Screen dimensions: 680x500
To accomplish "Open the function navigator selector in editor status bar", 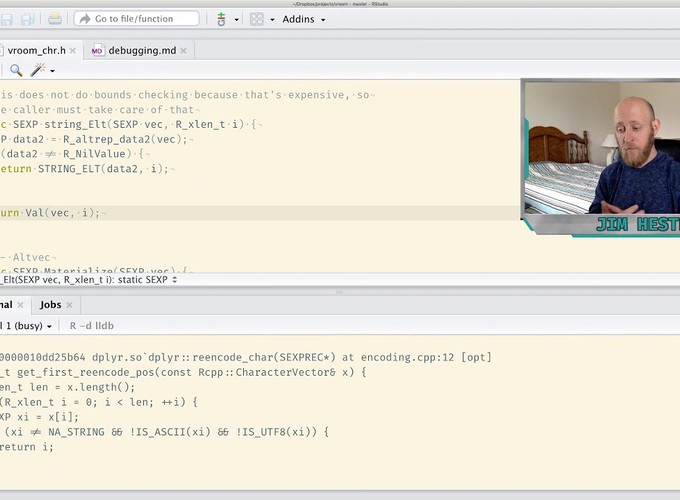I will click(x=88, y=280).
